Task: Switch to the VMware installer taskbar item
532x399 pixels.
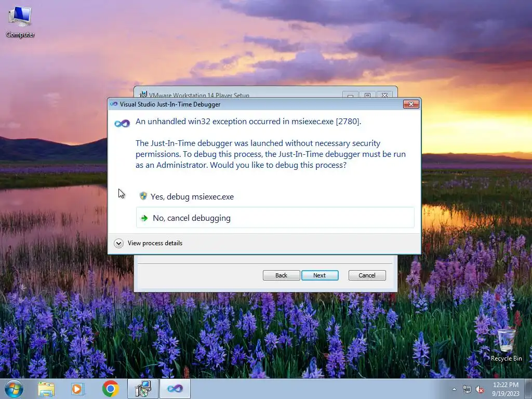Action: pyautogui.click(x=143, y=389)
